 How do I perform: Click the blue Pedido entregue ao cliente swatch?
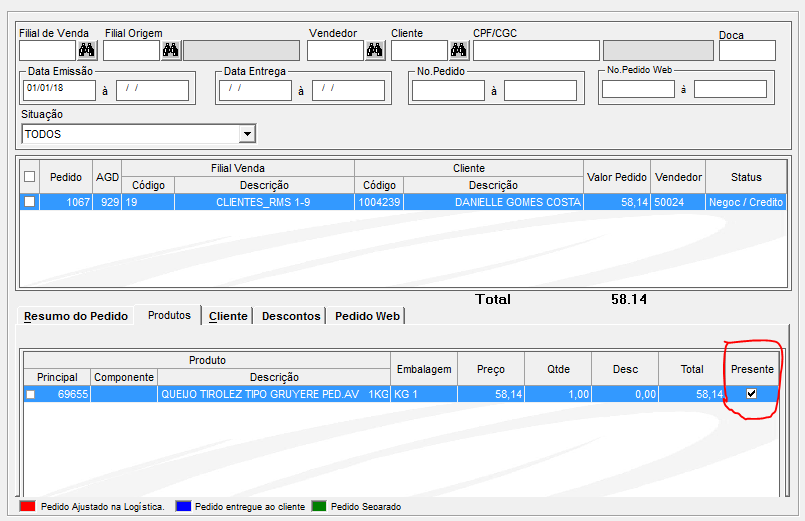coord(183,507)
